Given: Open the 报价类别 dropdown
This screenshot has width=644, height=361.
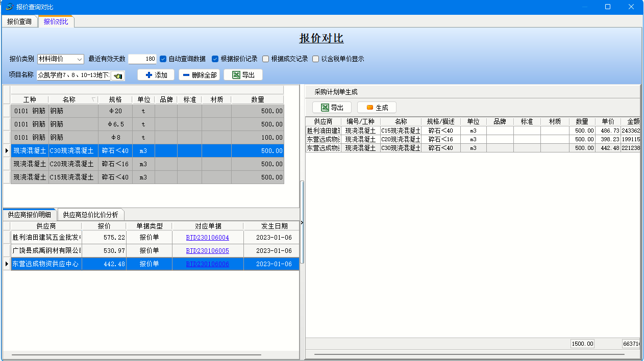Looking at the screenshot, I should tap(80, 59).
